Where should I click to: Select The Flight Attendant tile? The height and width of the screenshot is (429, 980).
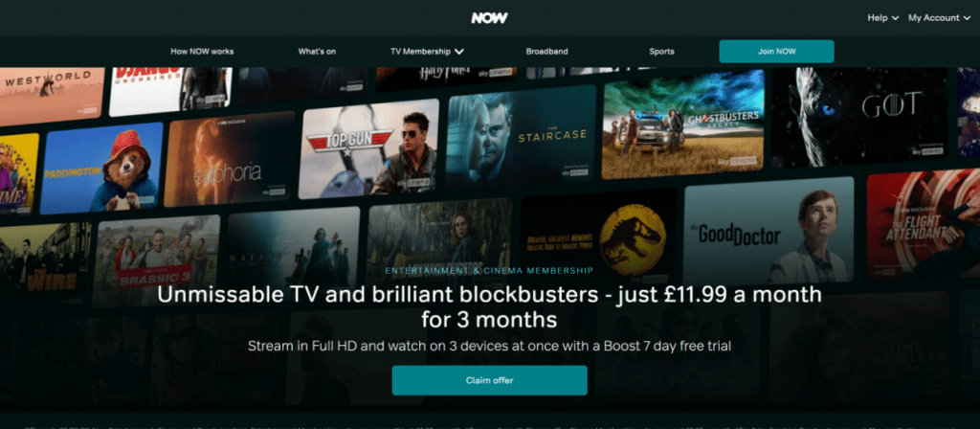point(924,224)
